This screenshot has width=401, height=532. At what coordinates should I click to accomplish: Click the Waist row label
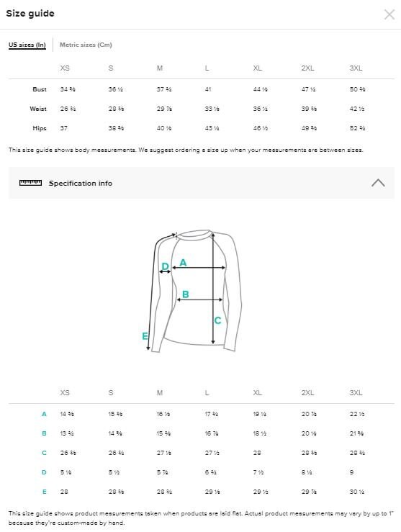click(38, 109)
